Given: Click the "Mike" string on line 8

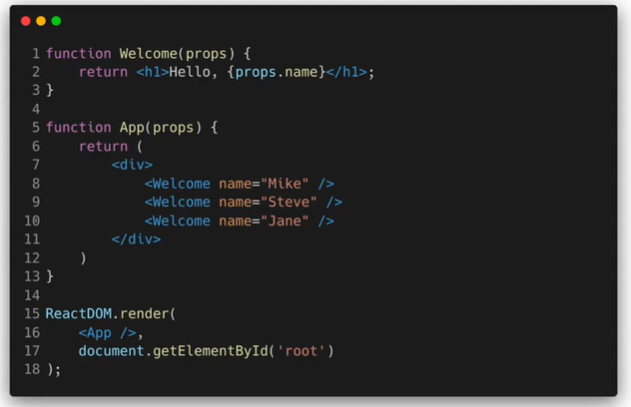Looking at the screenshot, I should (x=285, y=184).
